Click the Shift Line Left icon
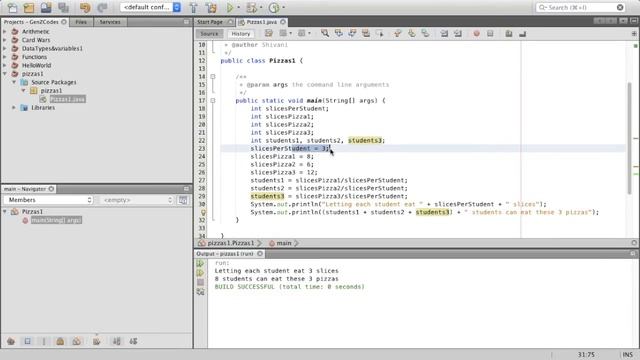Image resolution: width=640 pixels, height=360 pixels. [444, 34]
